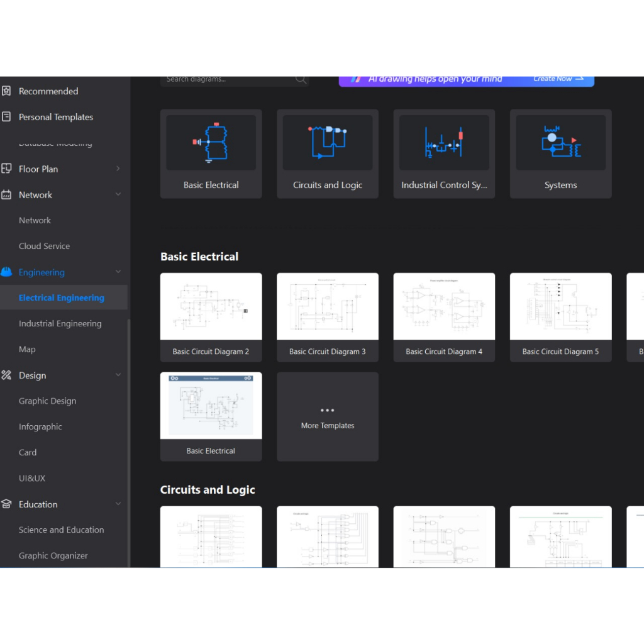
Task: Collapse the Design category chevron
Action: click(x=118, y=375)
